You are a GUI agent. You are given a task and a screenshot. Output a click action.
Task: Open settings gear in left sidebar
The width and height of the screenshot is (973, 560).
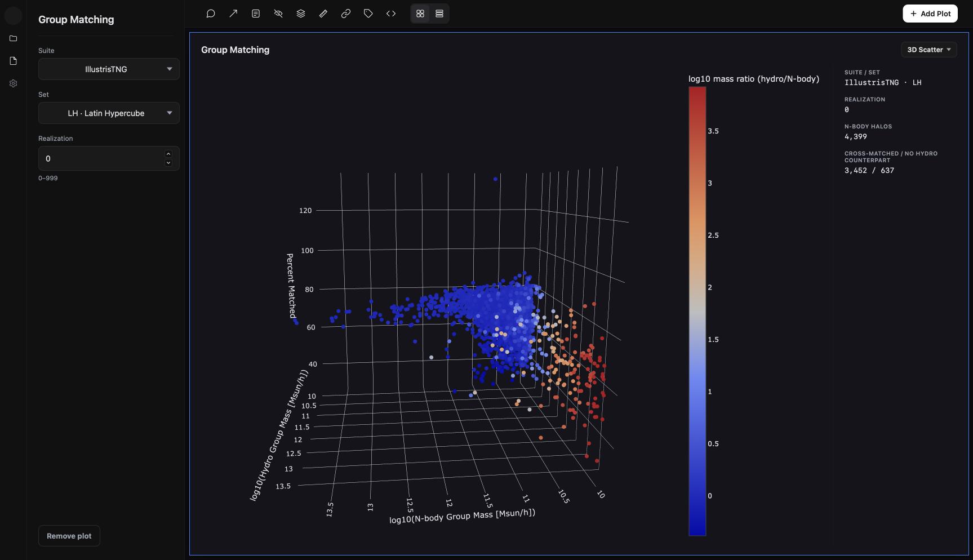[x=14, y=83]
